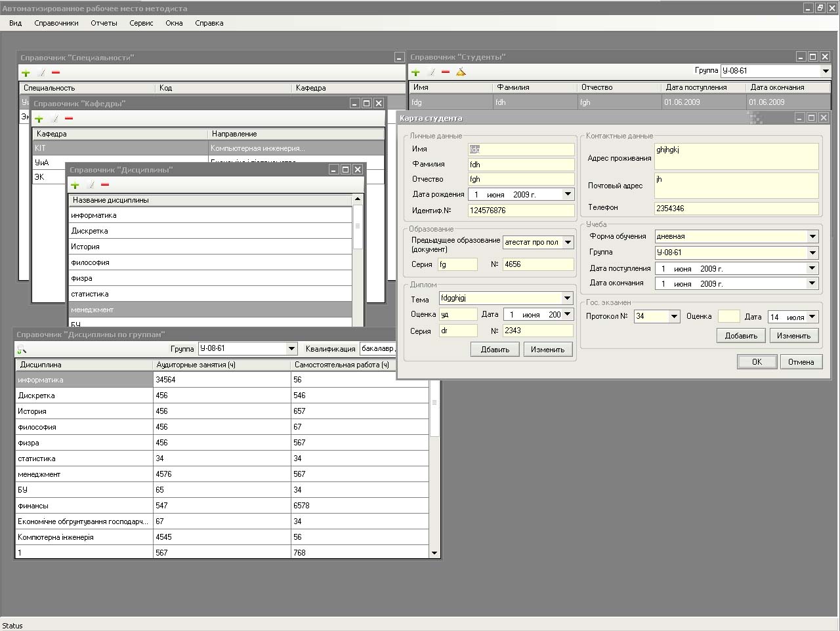The width and height of the screenshot is (840, 631).
Task: Click the yellow triangle icon in Студенты toolbar
Action: (x=461, y=72)
